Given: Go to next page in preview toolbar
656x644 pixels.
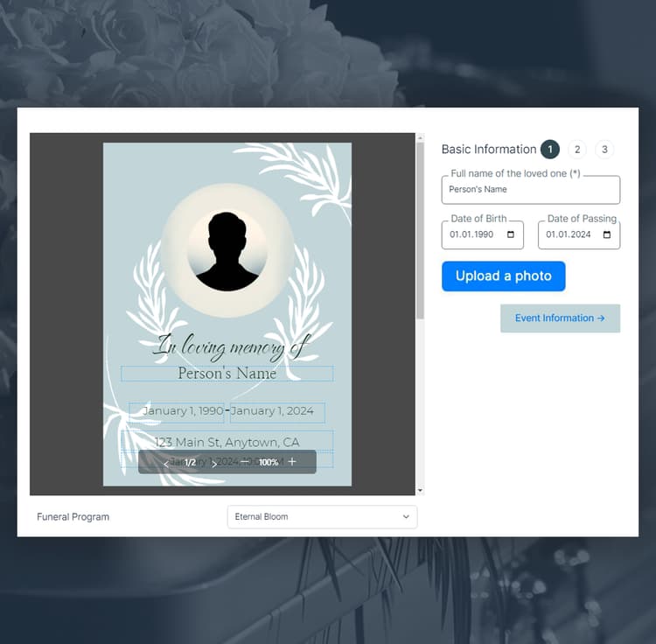Looking at the screenshot, I should pos(214,463).
